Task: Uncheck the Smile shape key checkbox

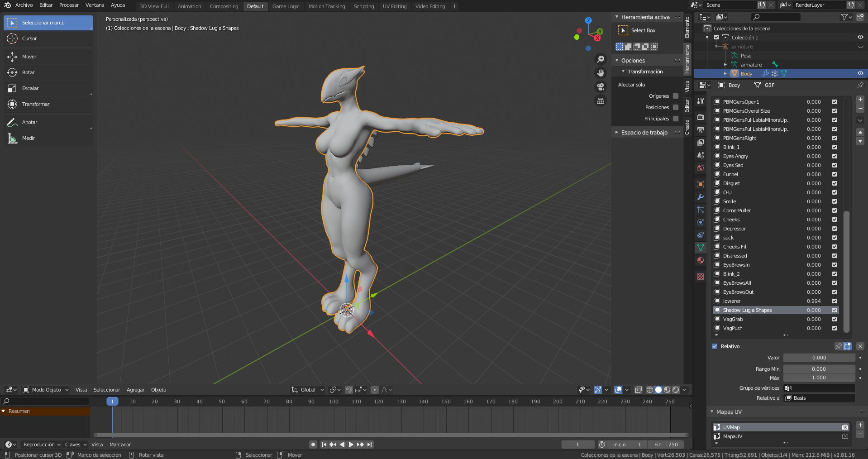Action: 835,201
